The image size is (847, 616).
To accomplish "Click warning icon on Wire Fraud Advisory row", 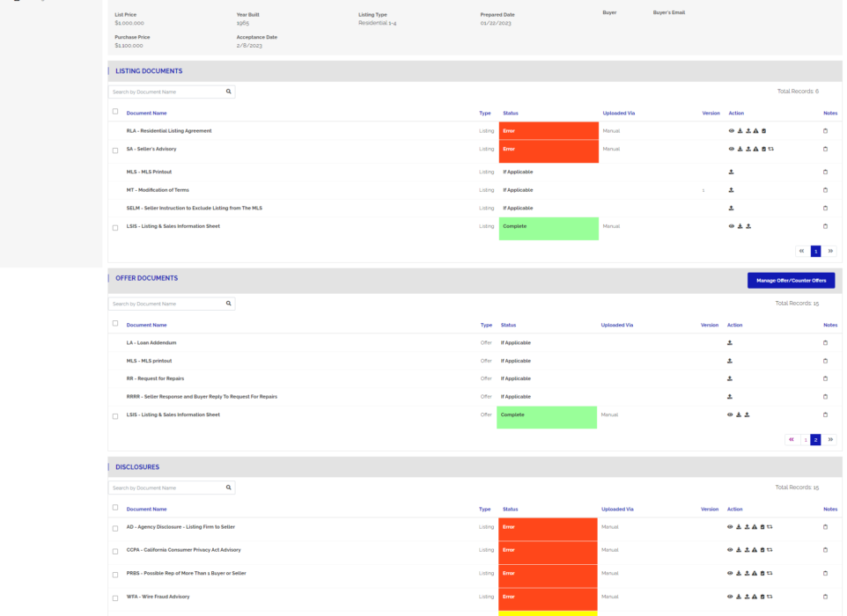I will [755, 597].
